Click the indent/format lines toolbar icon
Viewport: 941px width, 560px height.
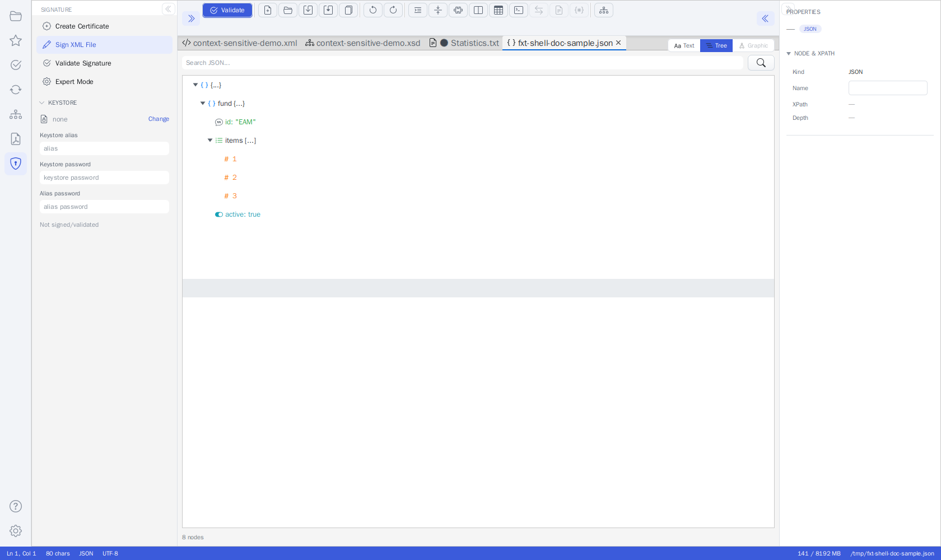coord(418,10)
